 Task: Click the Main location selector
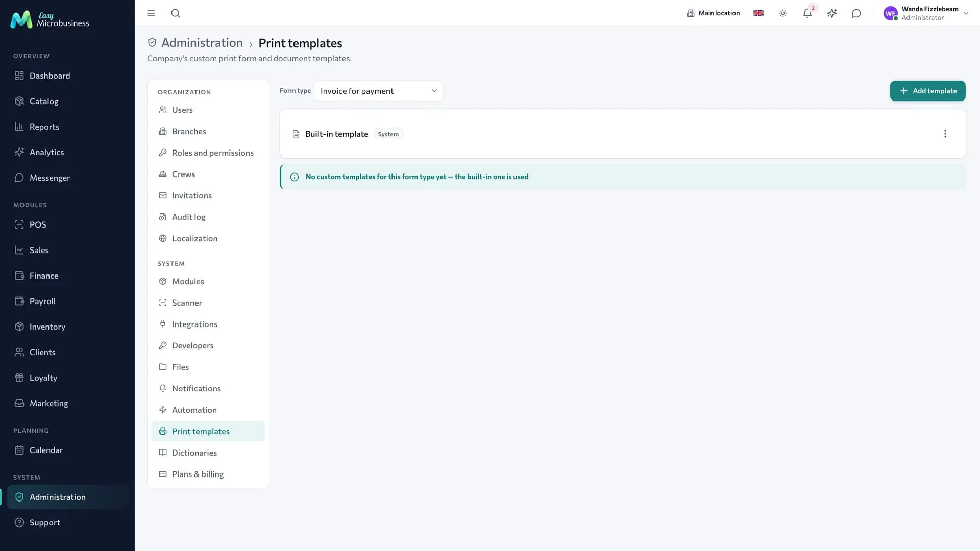point(713,13)
